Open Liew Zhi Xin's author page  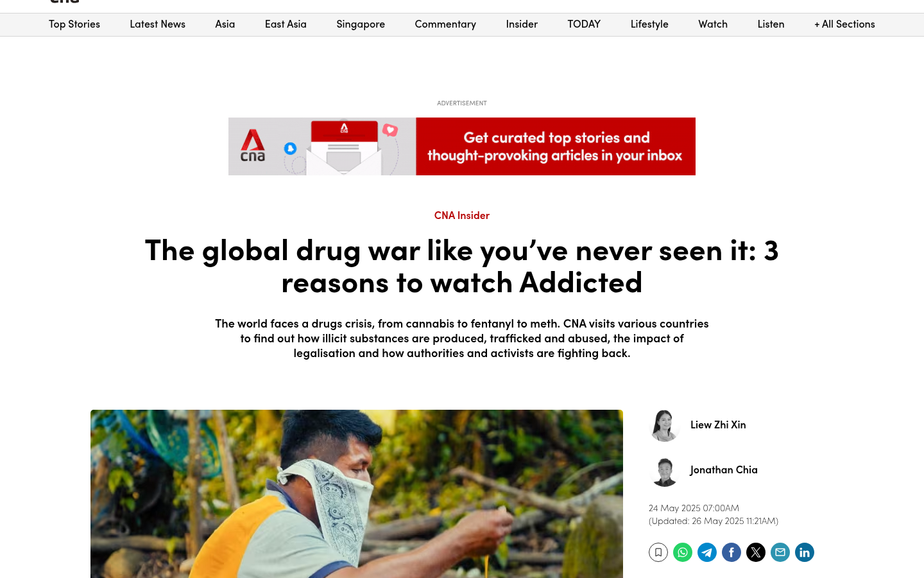pyautogui.click(x=718, y=425)
